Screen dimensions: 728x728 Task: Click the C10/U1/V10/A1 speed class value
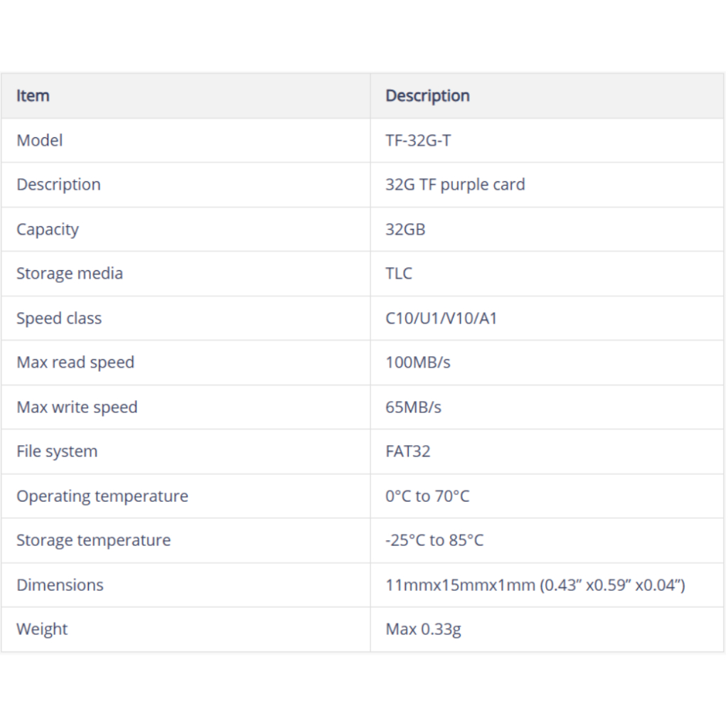coord(441,318)
